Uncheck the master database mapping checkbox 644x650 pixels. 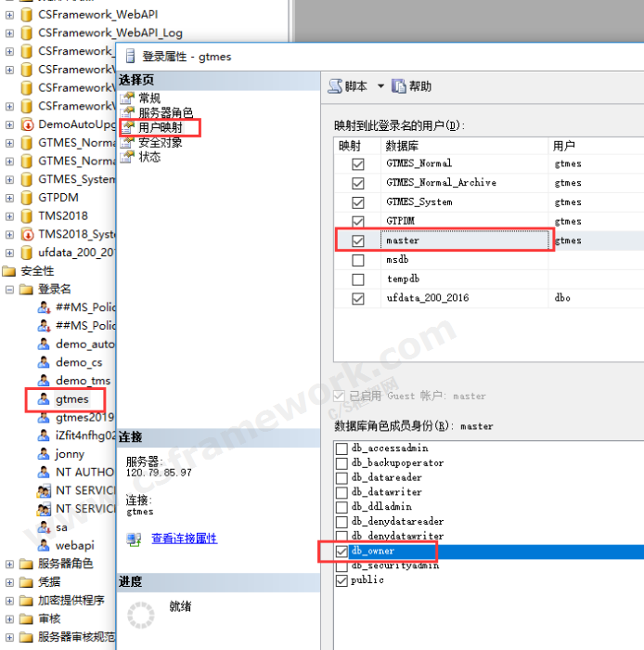358,240
